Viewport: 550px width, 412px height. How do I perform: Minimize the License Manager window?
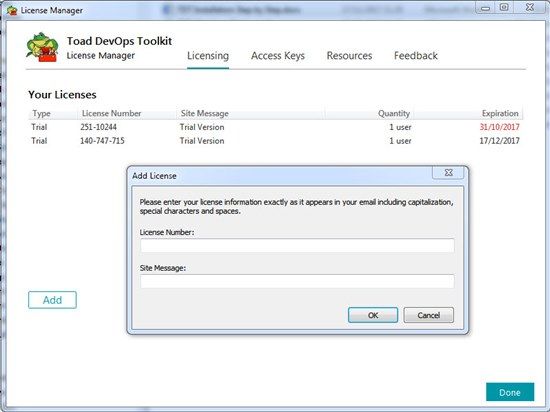click(x=485, y=8)
